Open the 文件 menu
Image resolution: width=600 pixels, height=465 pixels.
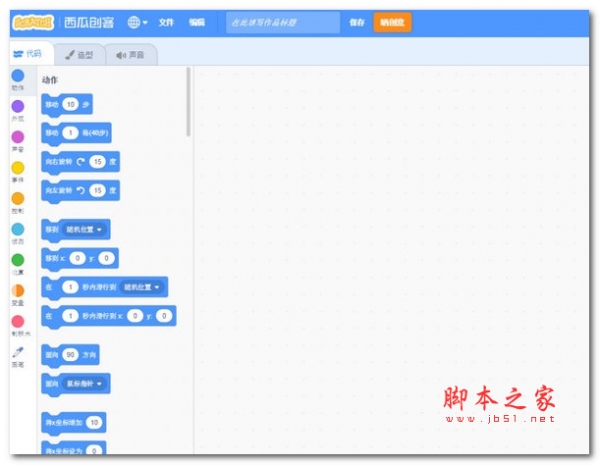click(166, 22)
